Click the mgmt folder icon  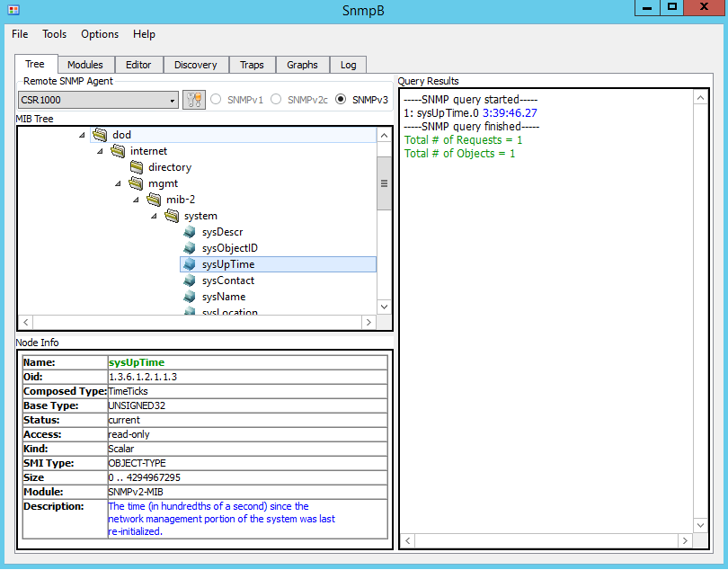click(136, 183)
